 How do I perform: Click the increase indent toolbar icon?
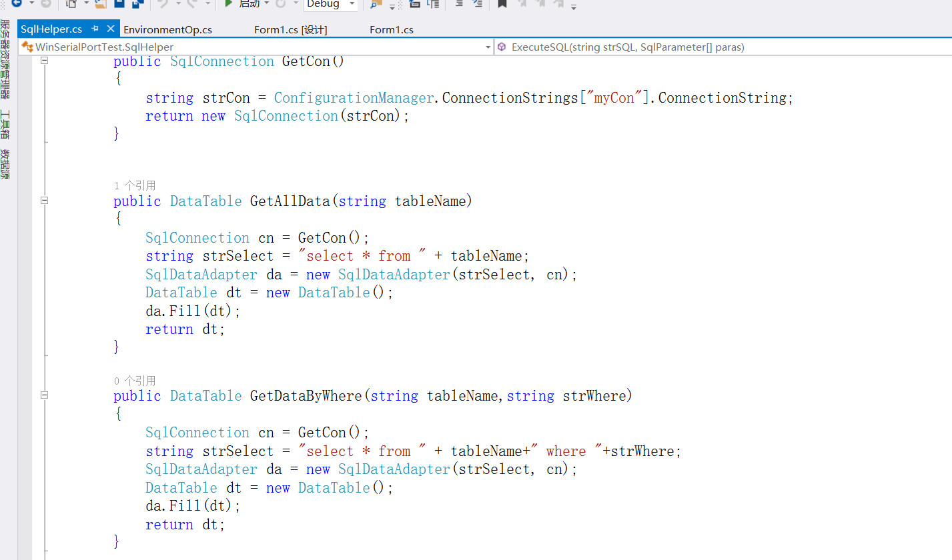click(477, 3)
